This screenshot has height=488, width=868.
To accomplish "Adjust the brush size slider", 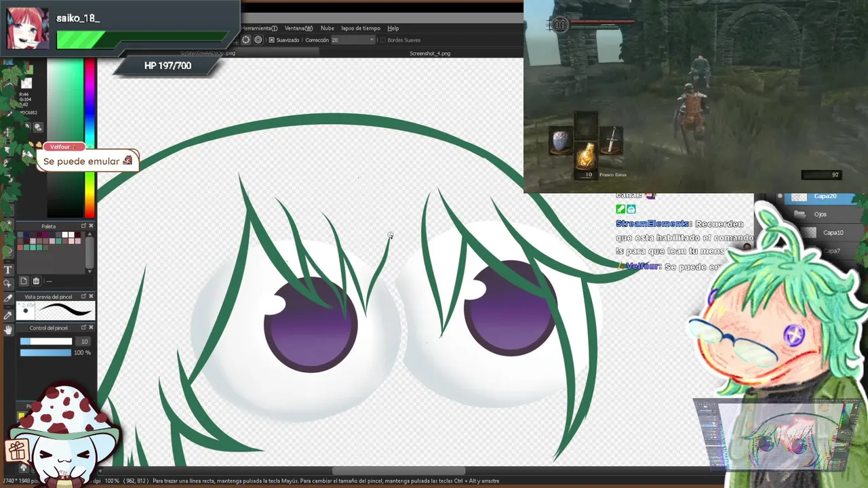I will [x=45, y=342].
